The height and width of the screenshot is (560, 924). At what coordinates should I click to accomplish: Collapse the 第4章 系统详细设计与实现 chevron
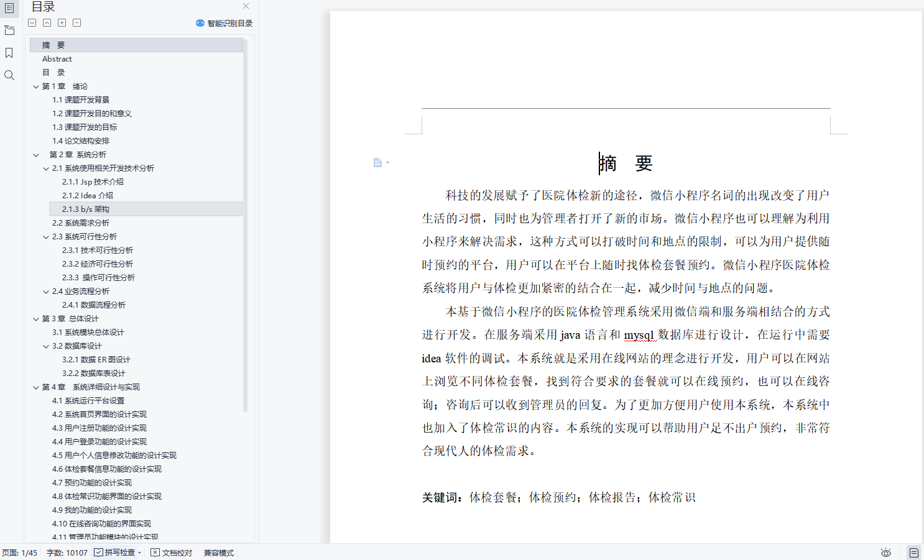36,387
